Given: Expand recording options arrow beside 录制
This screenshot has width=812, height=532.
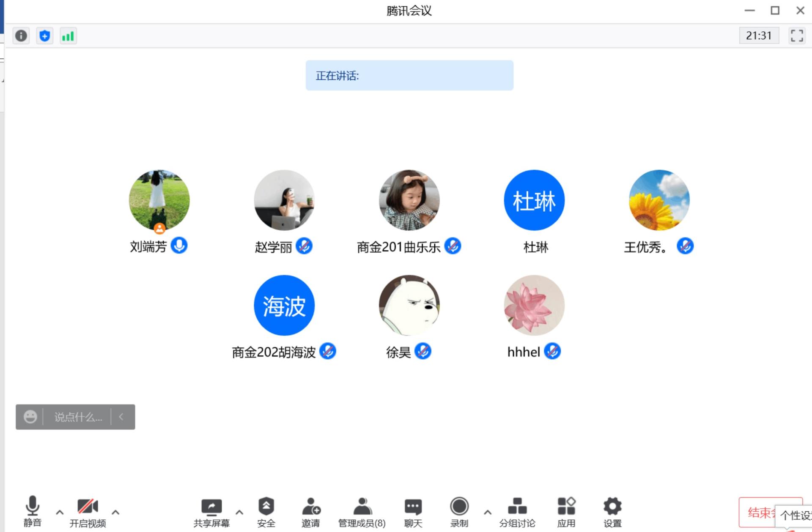Looking at the screenshot, I should 488,512.
